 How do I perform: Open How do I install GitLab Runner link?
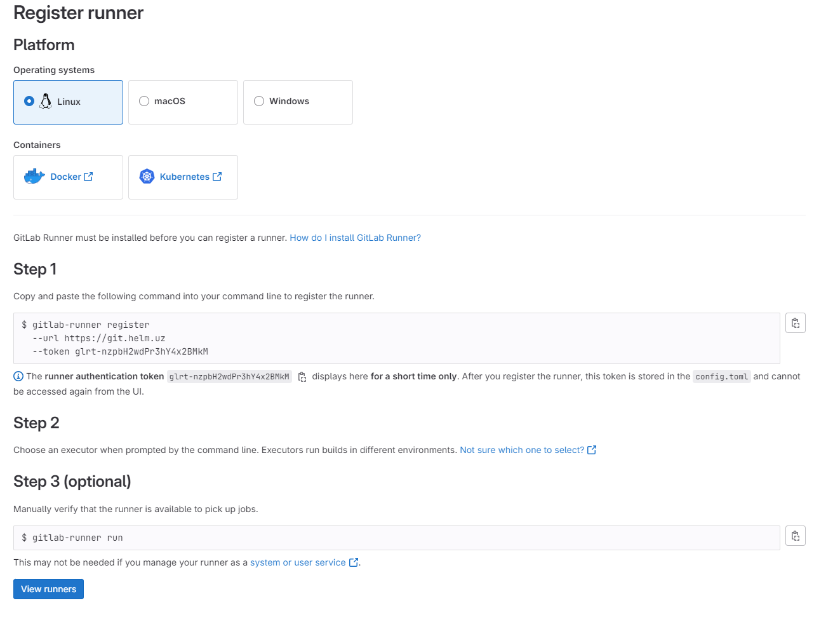(355, 238)
